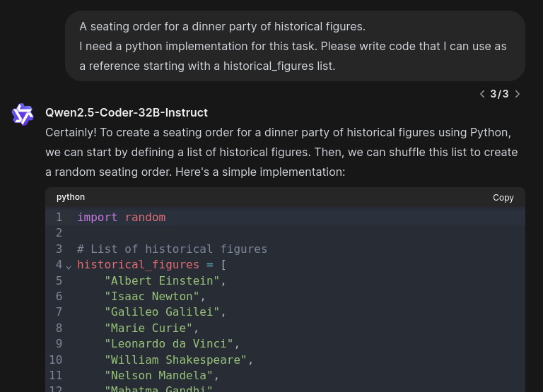Screen dimensions: 543x392
Task: Click the "Albert Einstein" string in code
Action: 162,280
